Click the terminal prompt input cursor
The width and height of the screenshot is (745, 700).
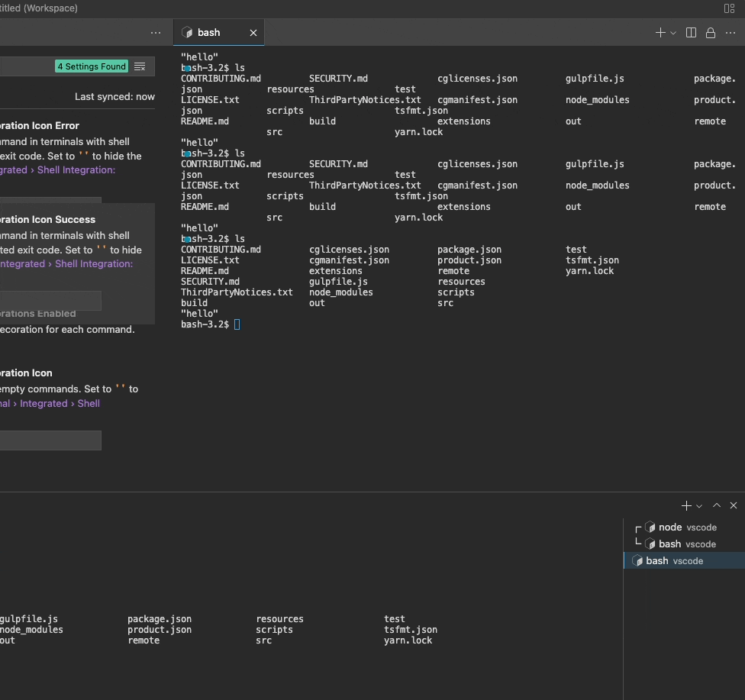click(x=237, y=324)
